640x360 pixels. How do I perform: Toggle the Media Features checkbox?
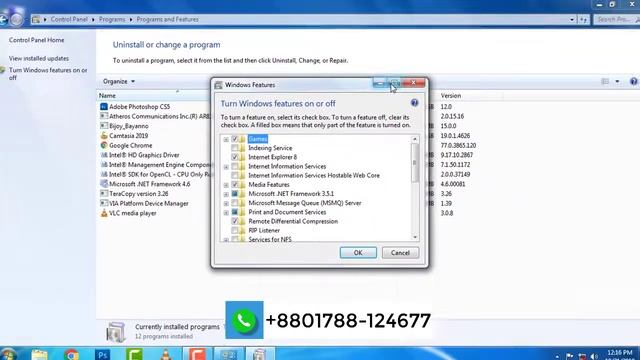pos(235,184)
